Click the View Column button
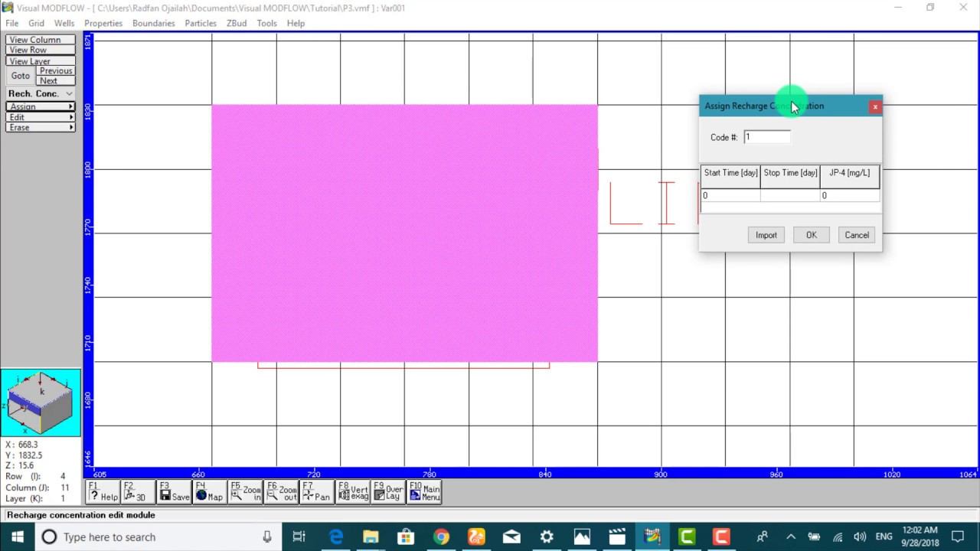Screen dimensions: 980x551 click(41, 40)
